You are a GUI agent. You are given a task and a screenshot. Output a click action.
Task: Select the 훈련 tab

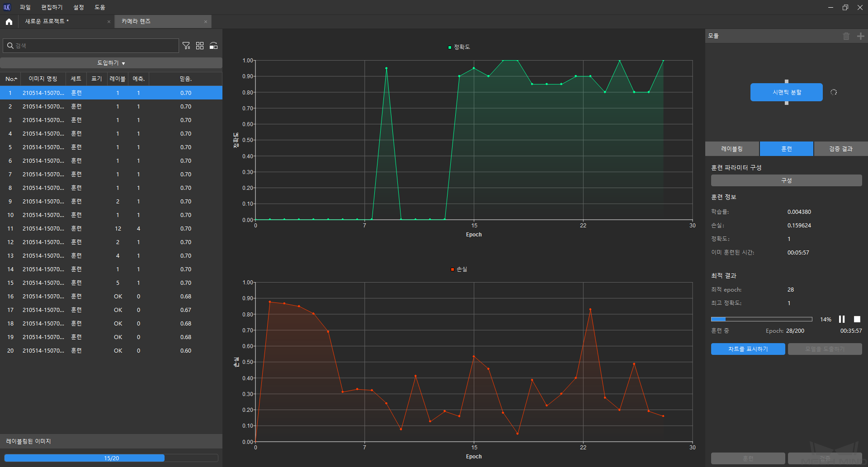[x=787, y=149]
